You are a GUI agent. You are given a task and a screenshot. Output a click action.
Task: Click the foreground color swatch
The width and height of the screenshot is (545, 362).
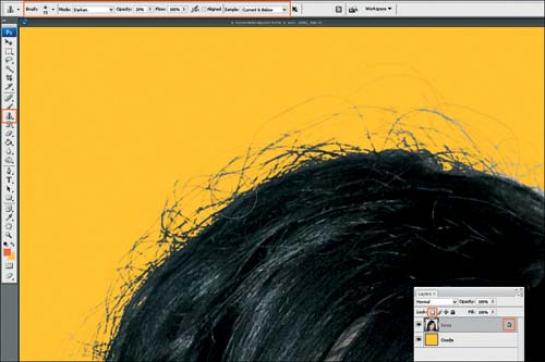coord(7,252)
